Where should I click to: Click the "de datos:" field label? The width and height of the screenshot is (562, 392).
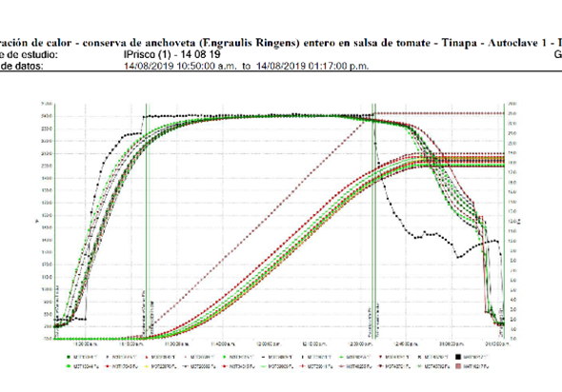coord(22,67)
